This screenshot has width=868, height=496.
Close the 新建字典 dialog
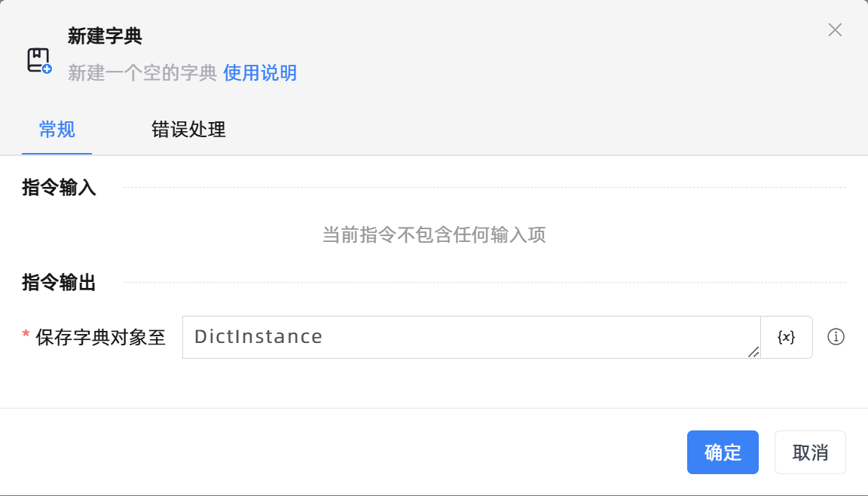835,30
